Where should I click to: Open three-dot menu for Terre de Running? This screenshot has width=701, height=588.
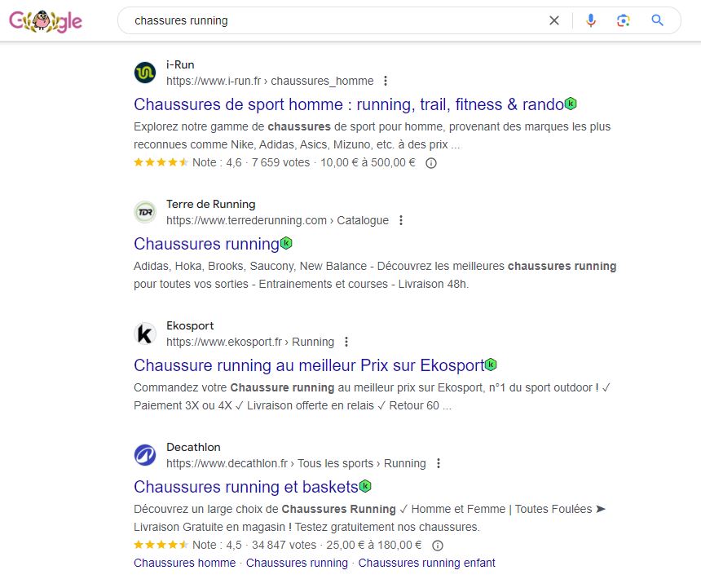[x=401, y=220]
